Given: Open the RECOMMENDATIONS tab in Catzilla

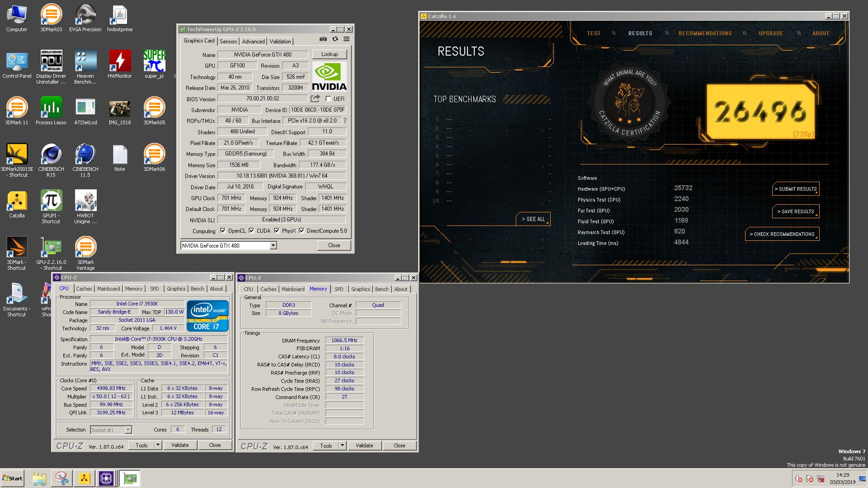Looking at the screenshot, I should (x=705, y=33).
